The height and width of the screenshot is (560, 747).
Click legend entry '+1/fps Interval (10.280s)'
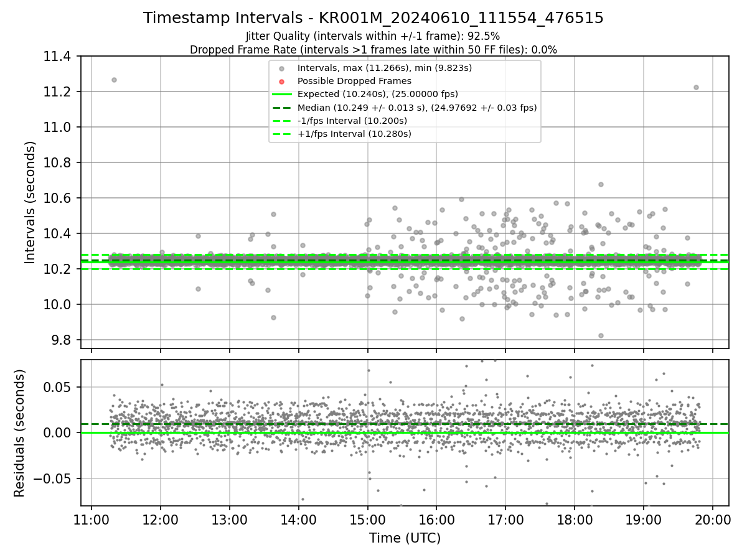point(354,134)
